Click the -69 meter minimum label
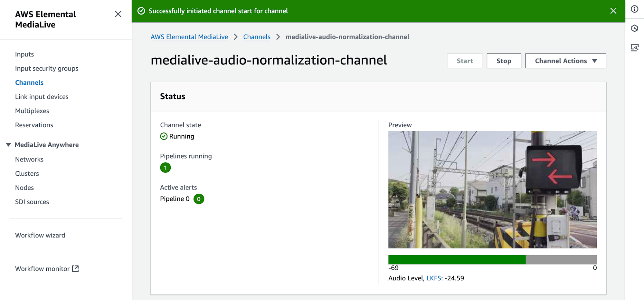This screenshot has width=644, height=300. 393,268
